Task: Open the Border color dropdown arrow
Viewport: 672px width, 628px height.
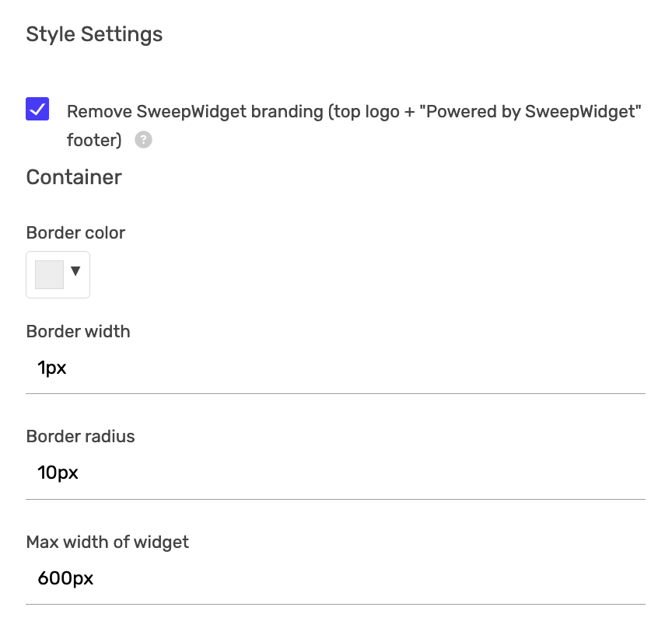Action: [x=75, y=271]
